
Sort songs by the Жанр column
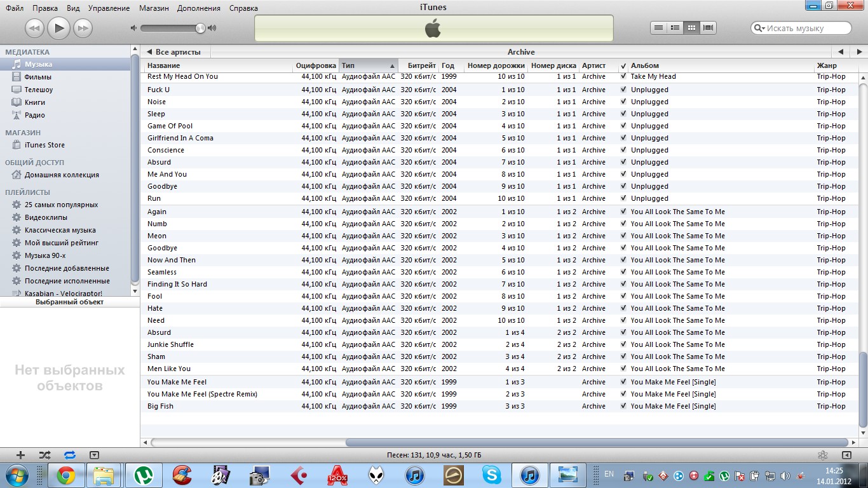[836, 65]
